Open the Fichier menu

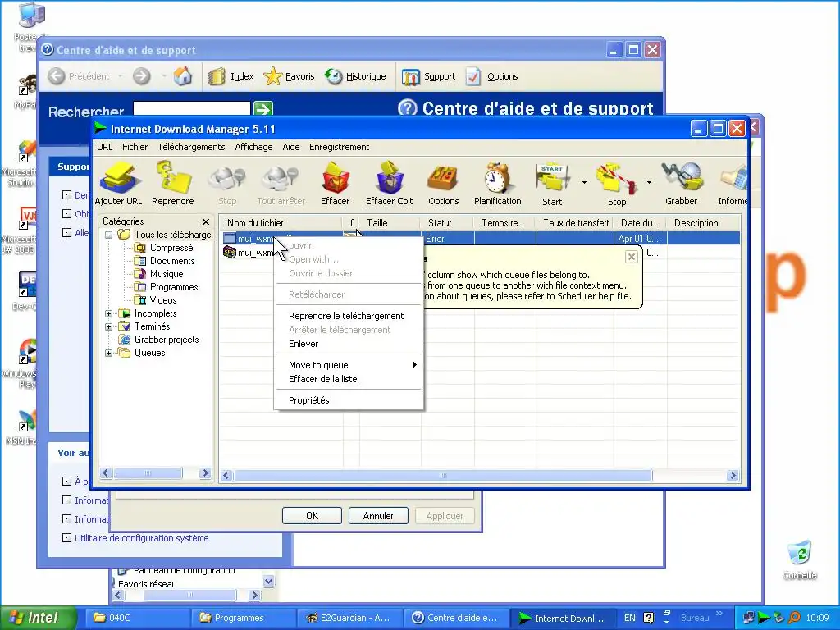coord(135,147)
